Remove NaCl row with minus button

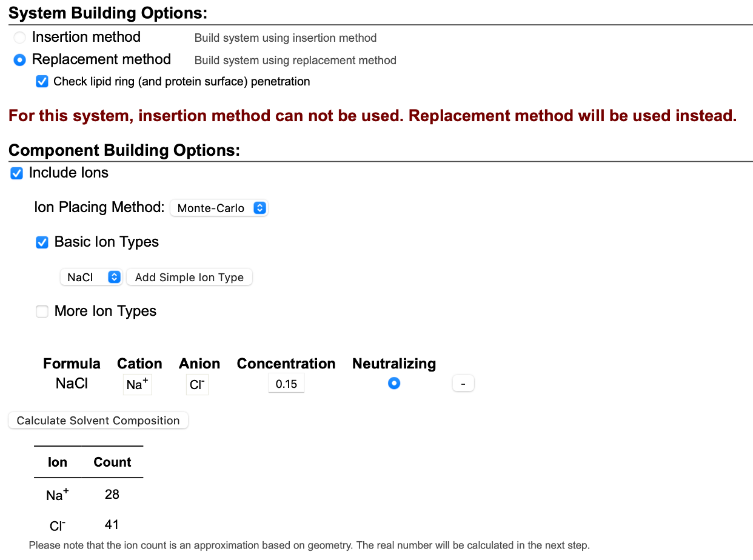pyautogui.click(x=463, y=384)
